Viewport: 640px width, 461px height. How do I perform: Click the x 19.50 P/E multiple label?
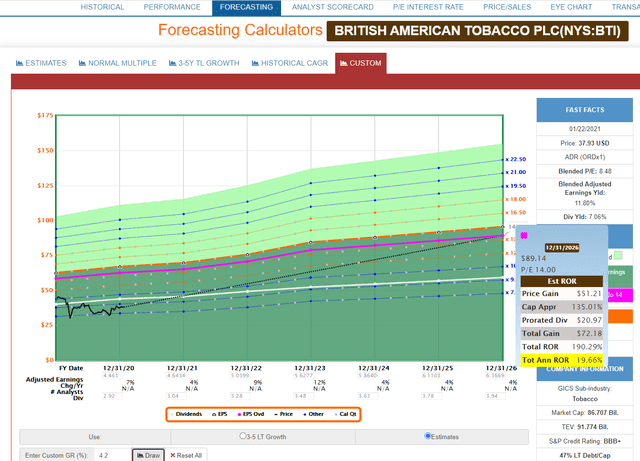(516, 186)
